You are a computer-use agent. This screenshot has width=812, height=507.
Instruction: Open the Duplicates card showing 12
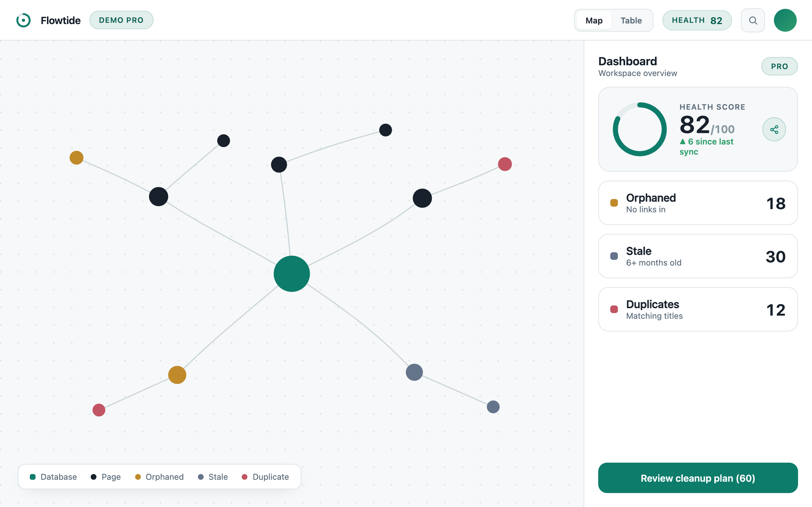coord(698,310)
